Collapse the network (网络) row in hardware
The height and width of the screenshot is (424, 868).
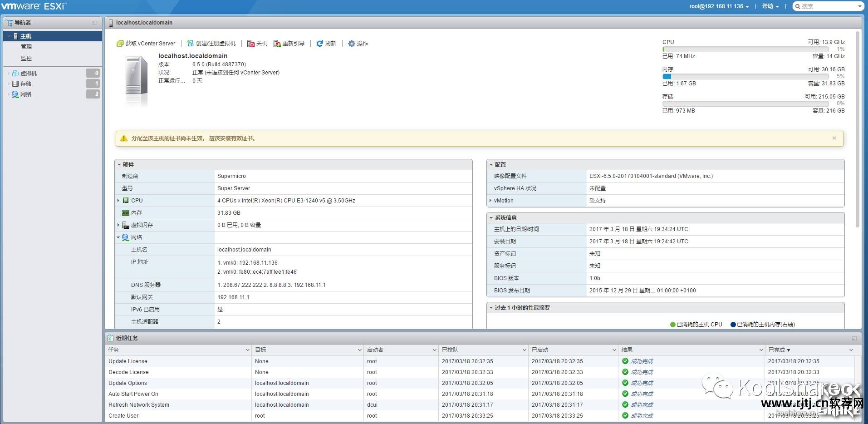coord(118,237)
